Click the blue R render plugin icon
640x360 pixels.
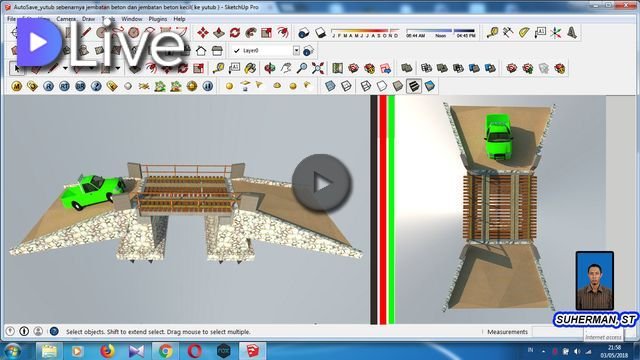48,86
